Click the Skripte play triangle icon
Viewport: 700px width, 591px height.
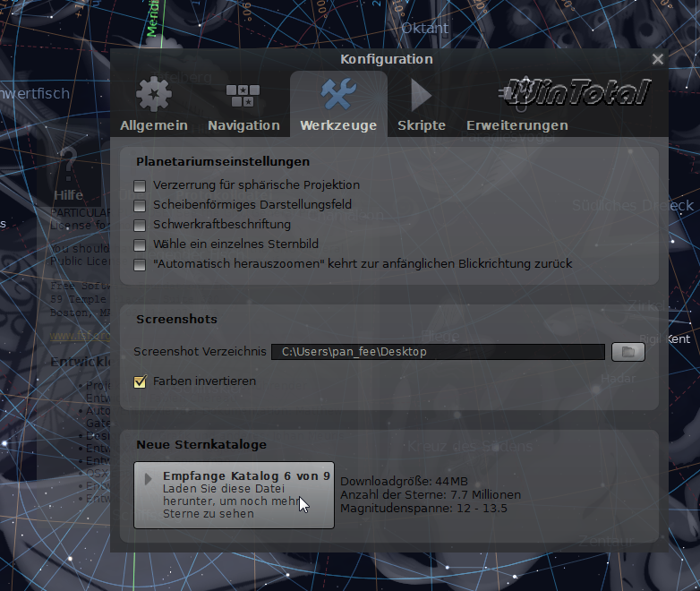(x=421, y=95)
